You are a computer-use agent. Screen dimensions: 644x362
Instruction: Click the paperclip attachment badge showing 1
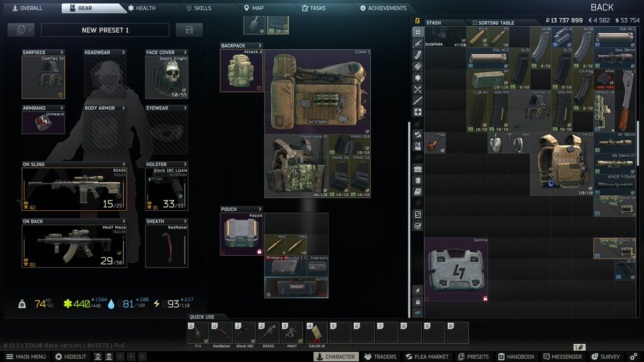(x=579, y=347)
